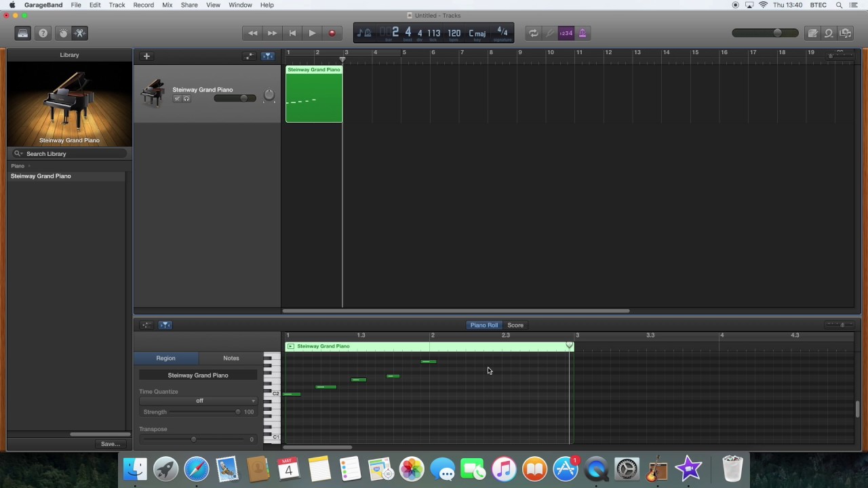
Task: Click the display mode note icon in LCD
Action: 364,33
